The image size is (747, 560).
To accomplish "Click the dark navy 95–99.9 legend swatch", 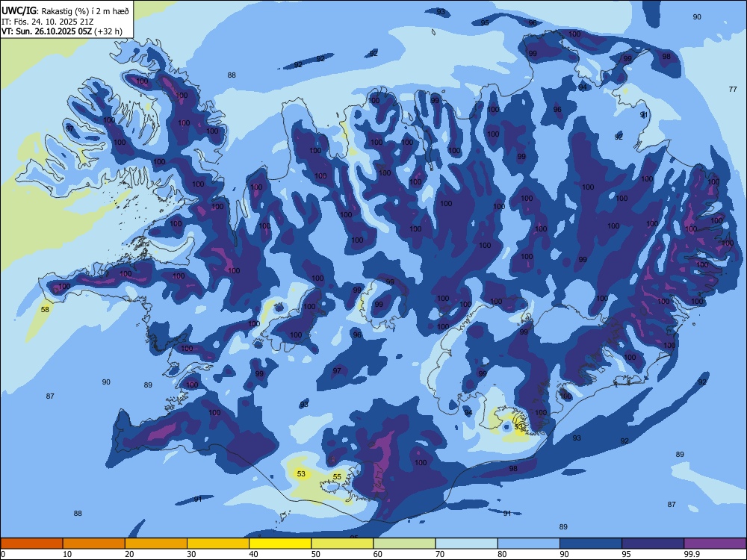I will coord(653,544).
